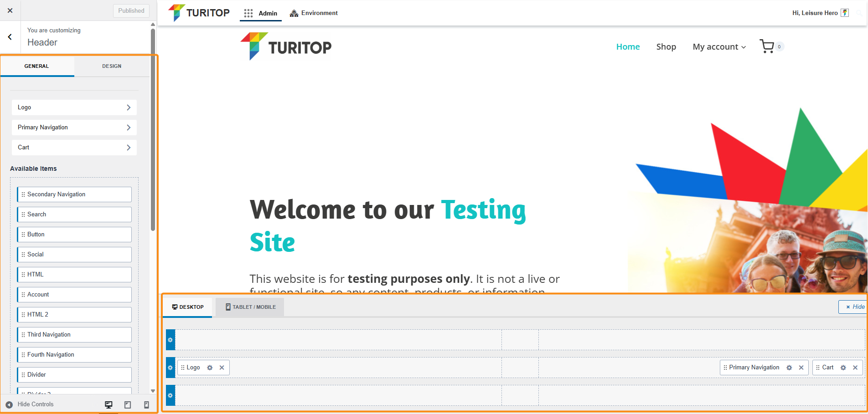Click the Published button
Viewport: 868px width, 414px height.
[x=131, y=10]
